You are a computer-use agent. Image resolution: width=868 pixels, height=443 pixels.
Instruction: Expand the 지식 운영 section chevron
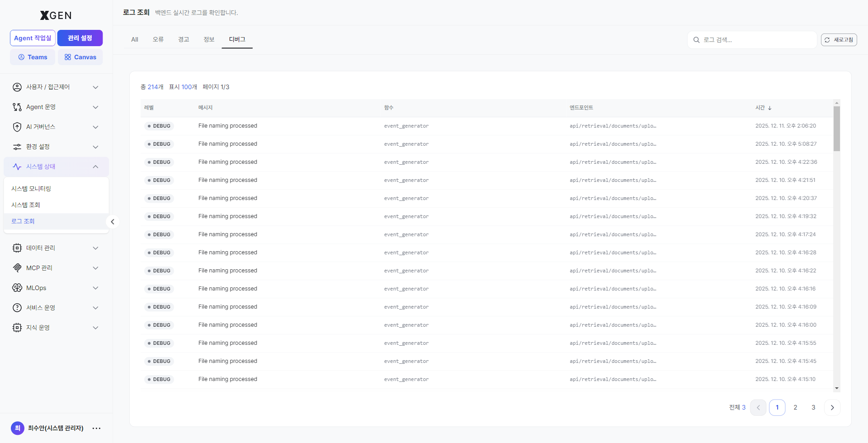95,328
